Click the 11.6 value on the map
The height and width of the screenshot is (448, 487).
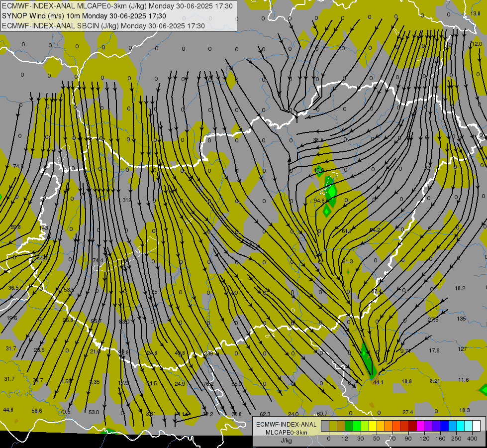[x=464, y=380]
